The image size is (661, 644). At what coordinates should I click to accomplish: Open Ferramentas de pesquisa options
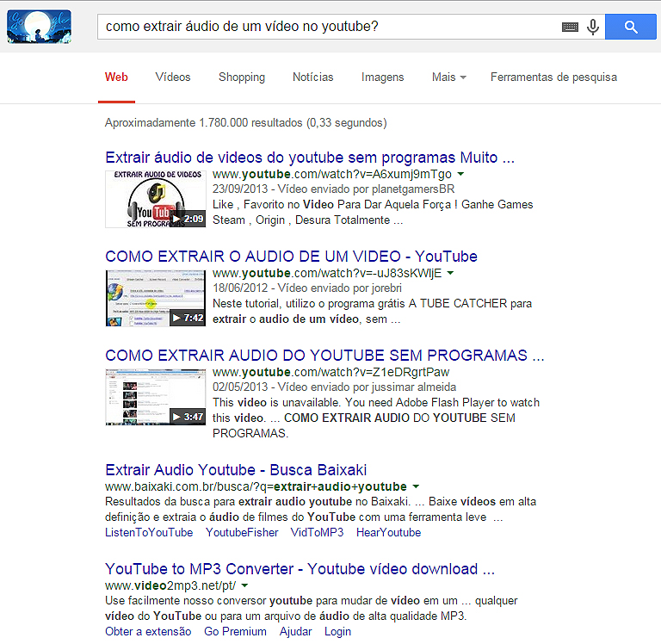(x=553, y=77)
